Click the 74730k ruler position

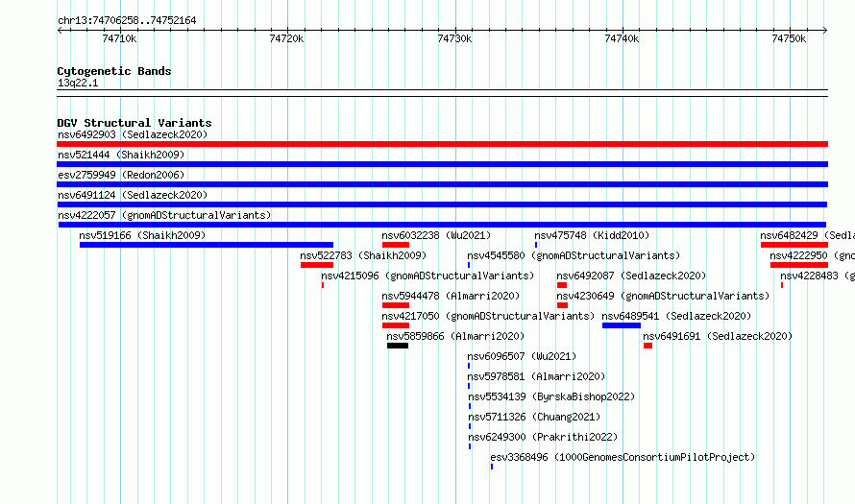point(454,38)
